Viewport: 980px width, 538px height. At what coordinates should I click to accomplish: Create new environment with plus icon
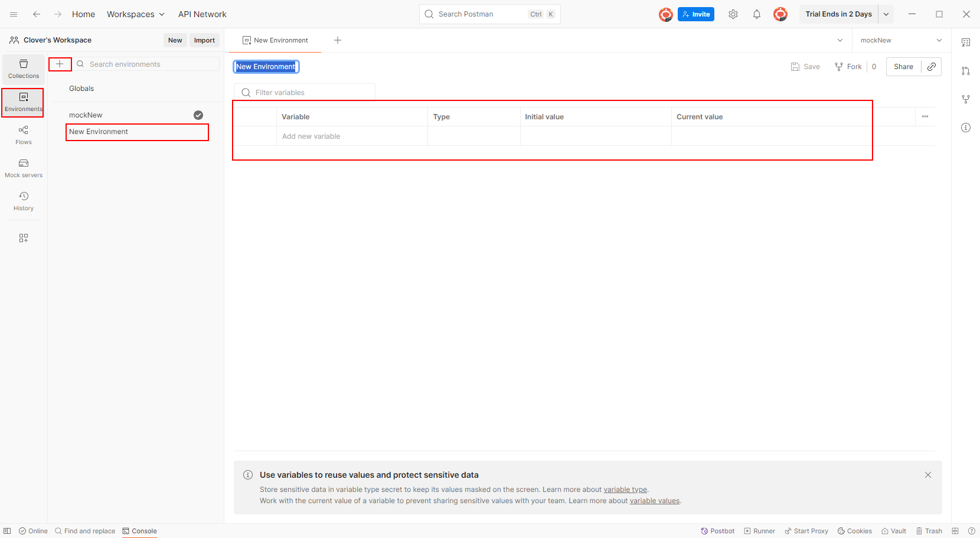coord(60,64)
